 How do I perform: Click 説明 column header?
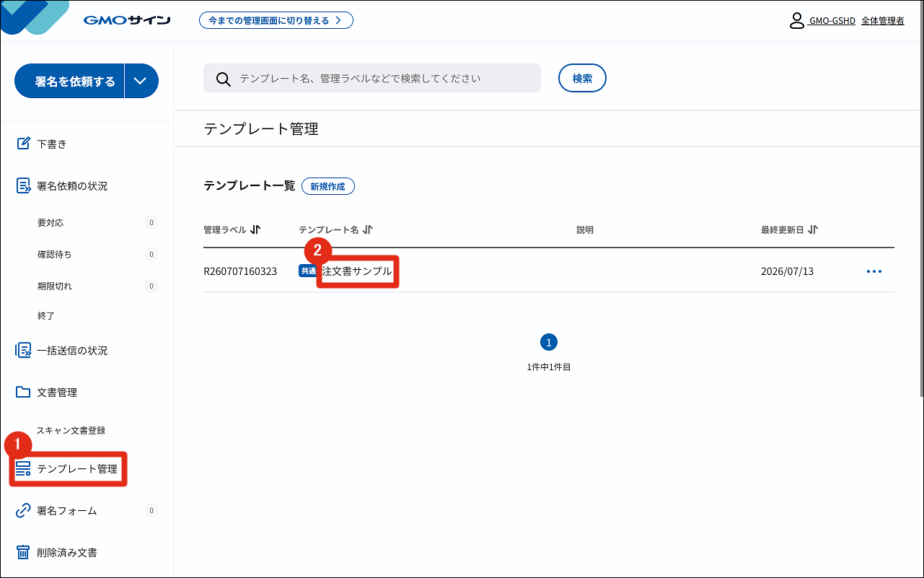coord(585,229)
